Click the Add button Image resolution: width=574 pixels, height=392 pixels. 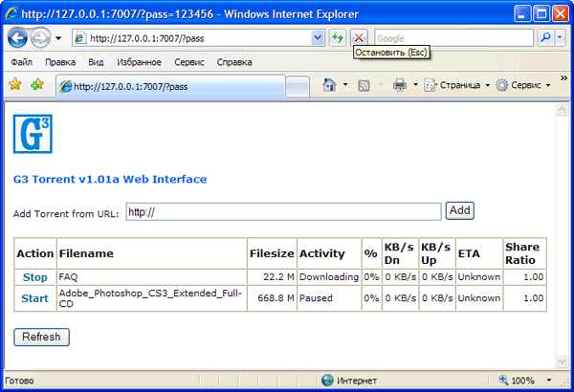click(460, 211)
